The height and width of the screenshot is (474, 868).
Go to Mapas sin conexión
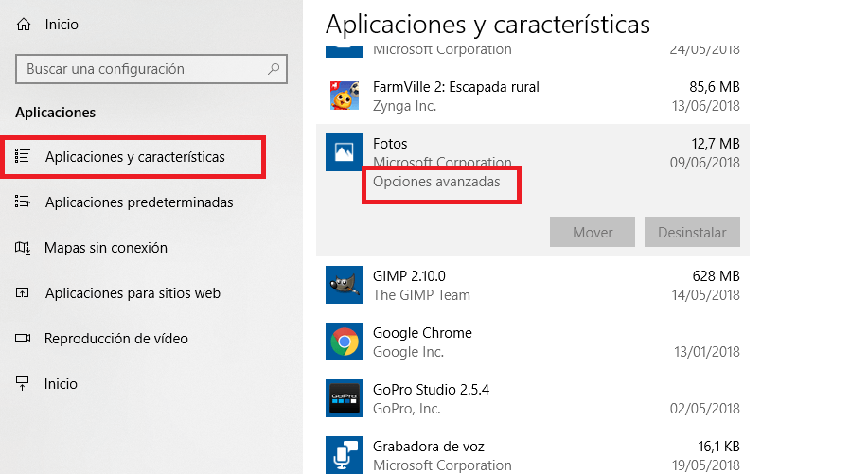coord(106,247)
